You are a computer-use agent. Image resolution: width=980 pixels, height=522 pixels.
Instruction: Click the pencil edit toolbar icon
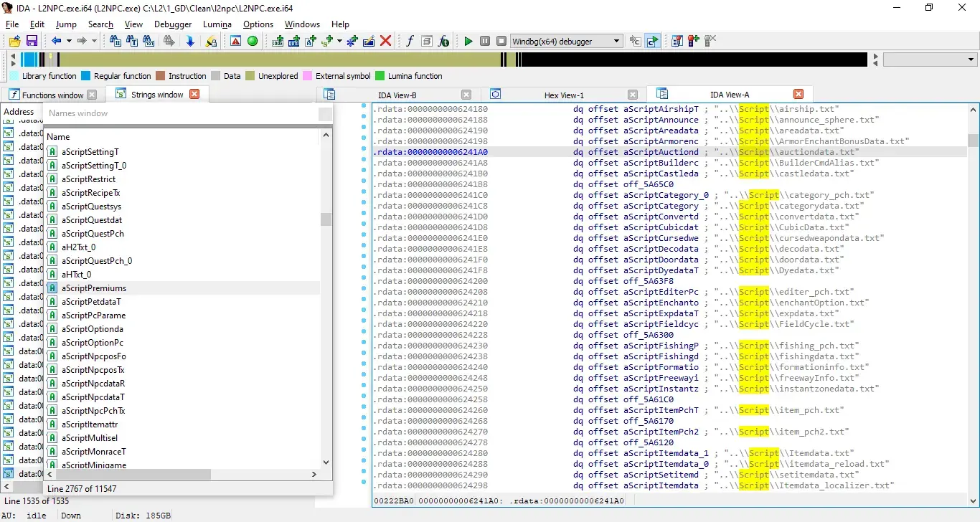click(x=369, y=41)
